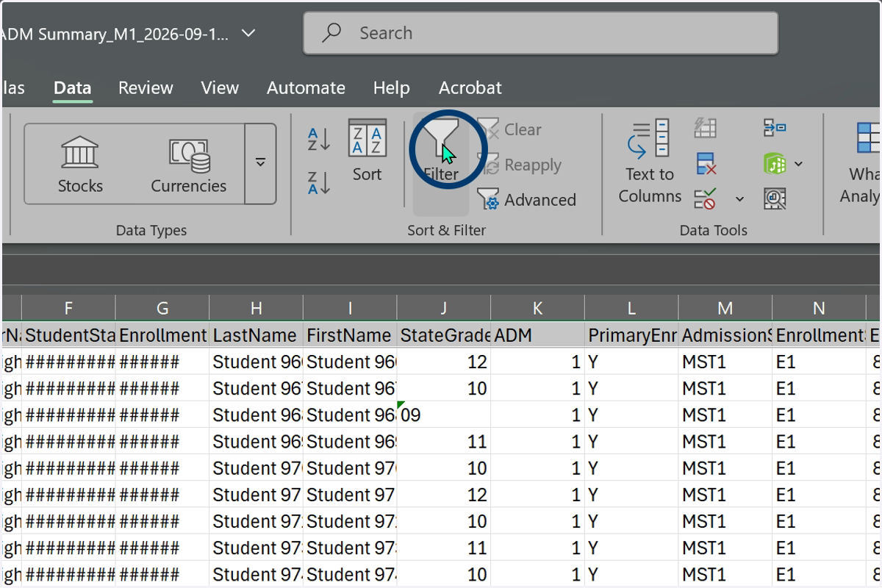Image resolution: width=882 pixels, height=588 pixels.
Task: Switch to the View tab
Action: click(220, 87)
